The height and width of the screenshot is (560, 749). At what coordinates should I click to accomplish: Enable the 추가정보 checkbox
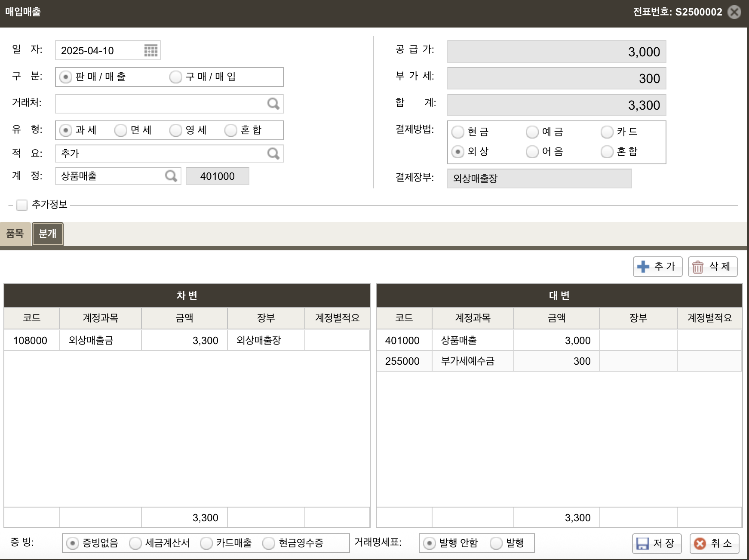coord(22,205)
